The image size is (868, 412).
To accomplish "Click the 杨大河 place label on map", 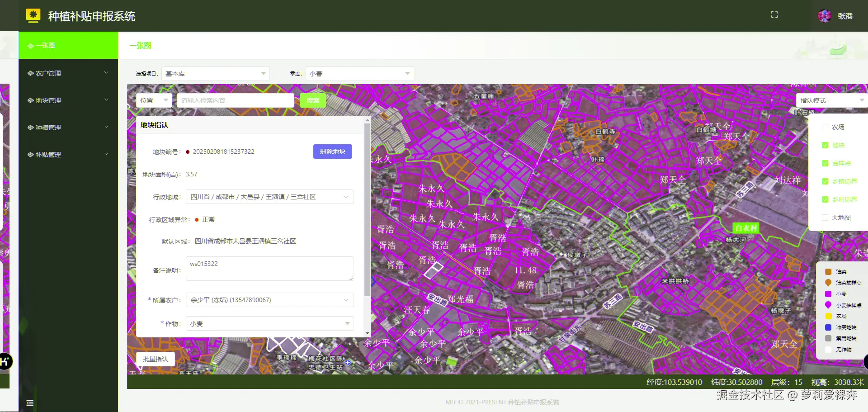I will 736,240.
